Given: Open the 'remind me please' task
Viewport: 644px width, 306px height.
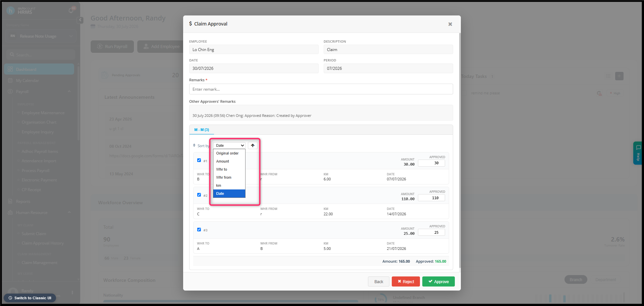Looking at the screenshot, I should click(485, 93).
